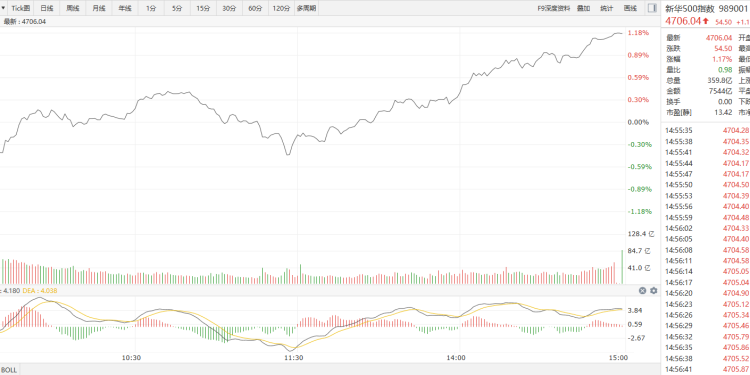Click the 金额 value 7544亿
This screenshot has width=750, height=375.
(x=721, y=91)
